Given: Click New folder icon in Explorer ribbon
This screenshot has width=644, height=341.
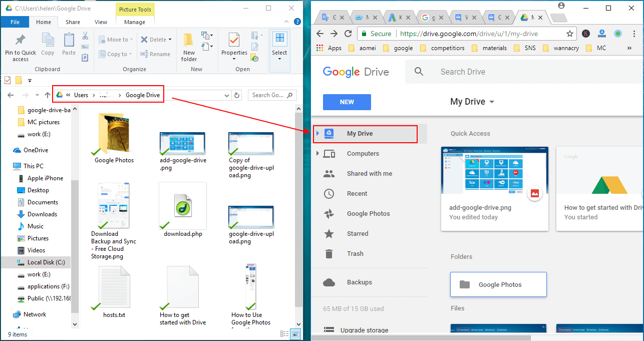Looking at the screenshot, I should pyautogui.click(x=189, y=48).
